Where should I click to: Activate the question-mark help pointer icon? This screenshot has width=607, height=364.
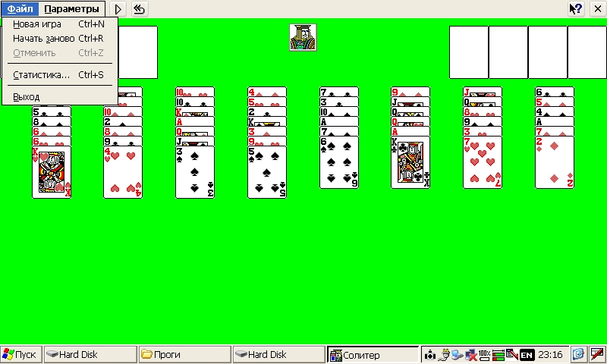pyautogui.click(x=576, y=8)
